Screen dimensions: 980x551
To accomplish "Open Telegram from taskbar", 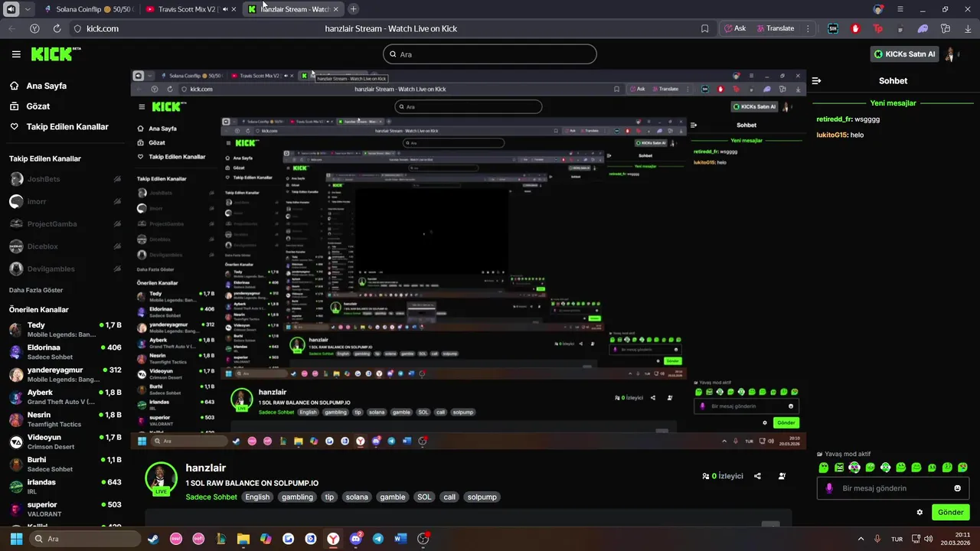I will pos(378,539).
